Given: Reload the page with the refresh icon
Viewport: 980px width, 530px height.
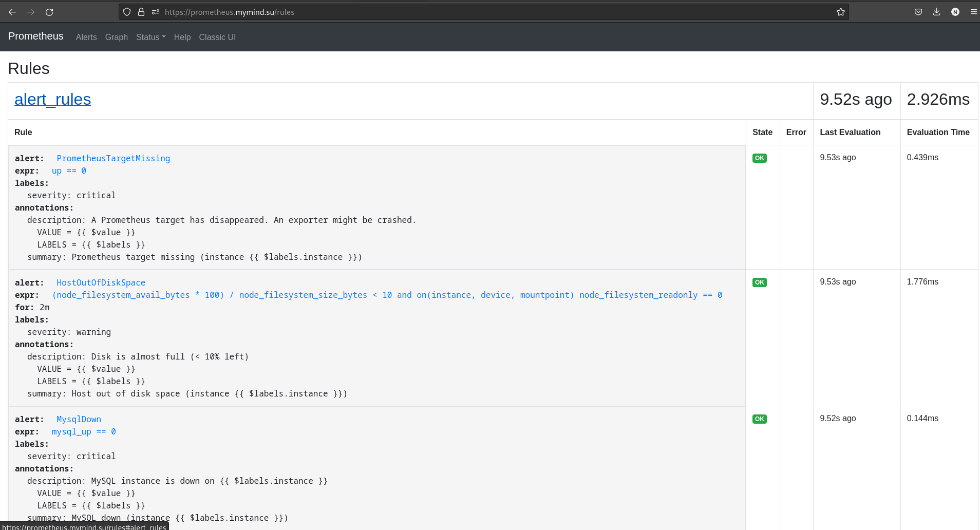Looking at the screenshot, I should 49,12.
